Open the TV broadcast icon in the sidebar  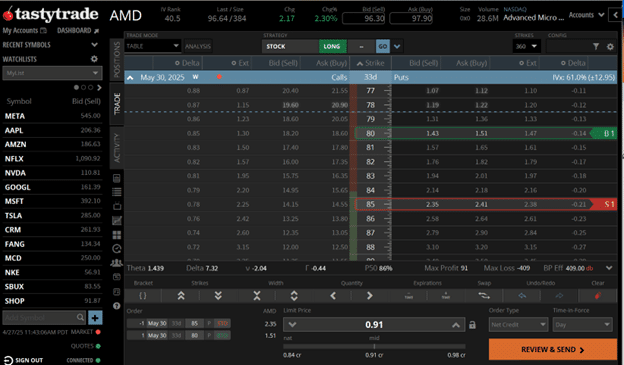point(117,206)
